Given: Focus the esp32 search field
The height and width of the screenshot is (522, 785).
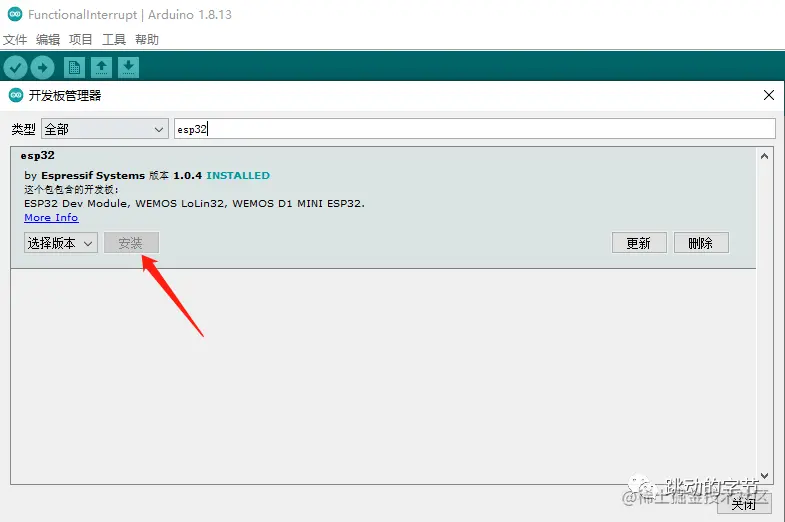Looking at the screenshot, I should (475, 129).
